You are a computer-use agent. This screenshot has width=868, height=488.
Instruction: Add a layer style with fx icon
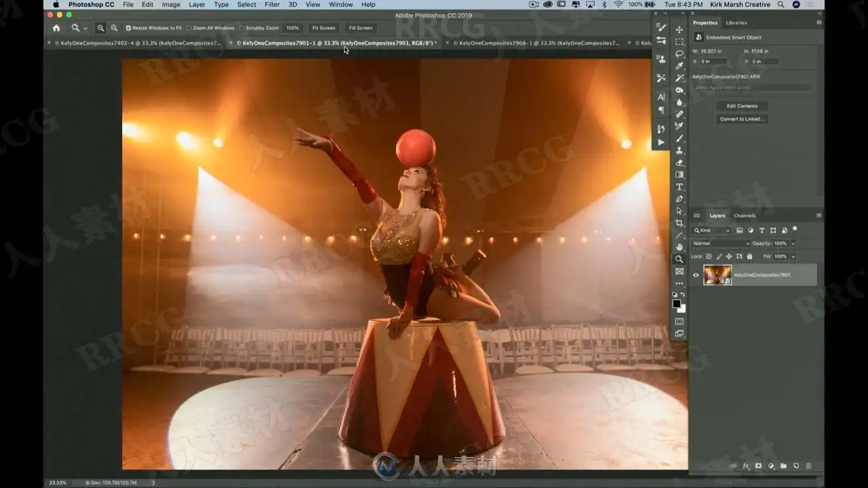[746, 466]
